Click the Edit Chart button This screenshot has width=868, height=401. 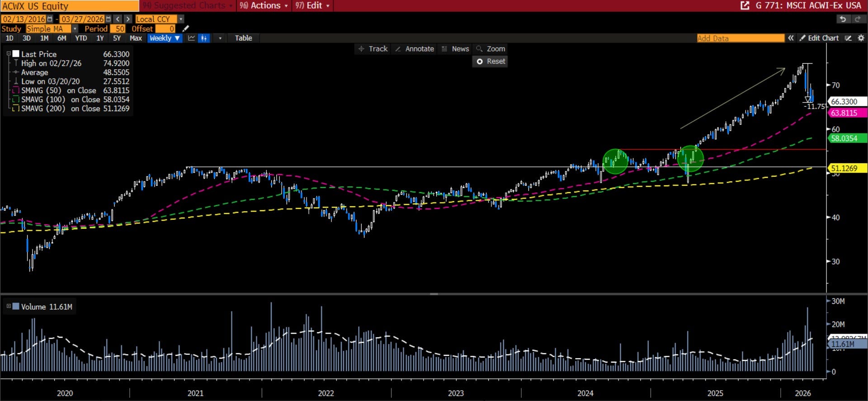click(819, 38)
